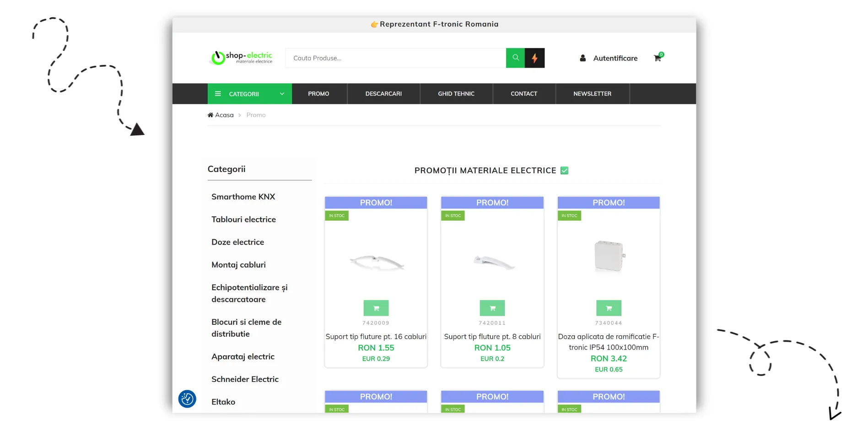Open the DESCARCARI menu item
Image resolution: width=868 pixels, height=430 pixels.
coord(383,94)
